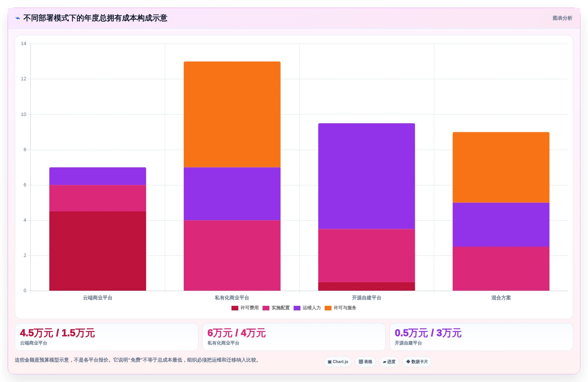
Task: Toggle the 实施配置 legend color swatch
Action: (266, 308)
